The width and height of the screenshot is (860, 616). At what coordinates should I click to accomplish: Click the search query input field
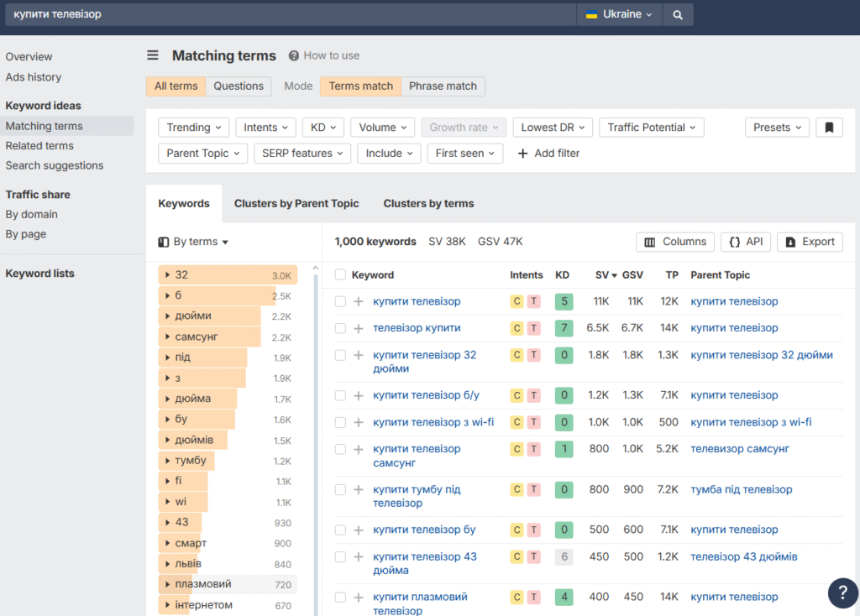click(286, 14)
